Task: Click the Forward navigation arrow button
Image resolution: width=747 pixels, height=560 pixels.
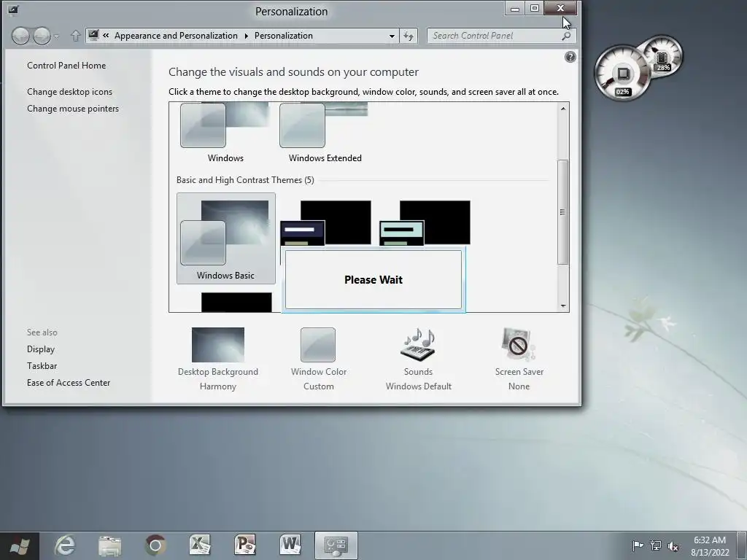Action: pyautogui.click(x=42, y=36)
